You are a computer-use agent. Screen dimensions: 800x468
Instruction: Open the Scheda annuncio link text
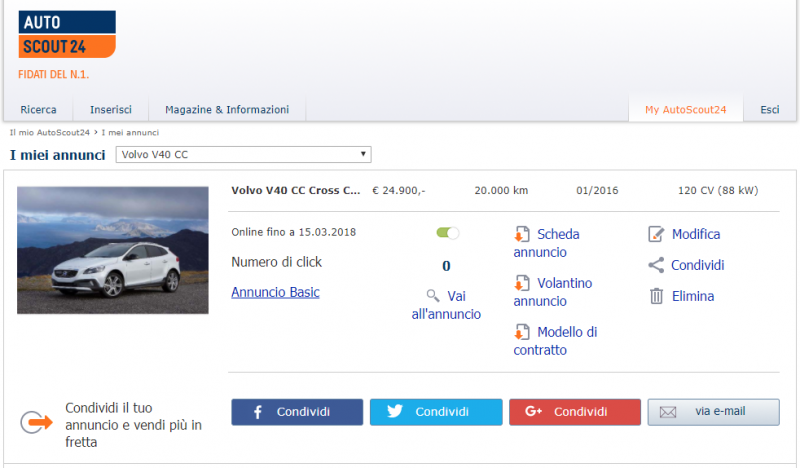pyautogui.click(x=547, y=243)
